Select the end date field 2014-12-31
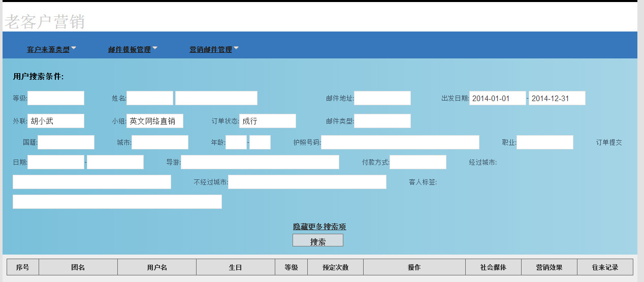Screen dimensions: 644x282 coord(557,98)
